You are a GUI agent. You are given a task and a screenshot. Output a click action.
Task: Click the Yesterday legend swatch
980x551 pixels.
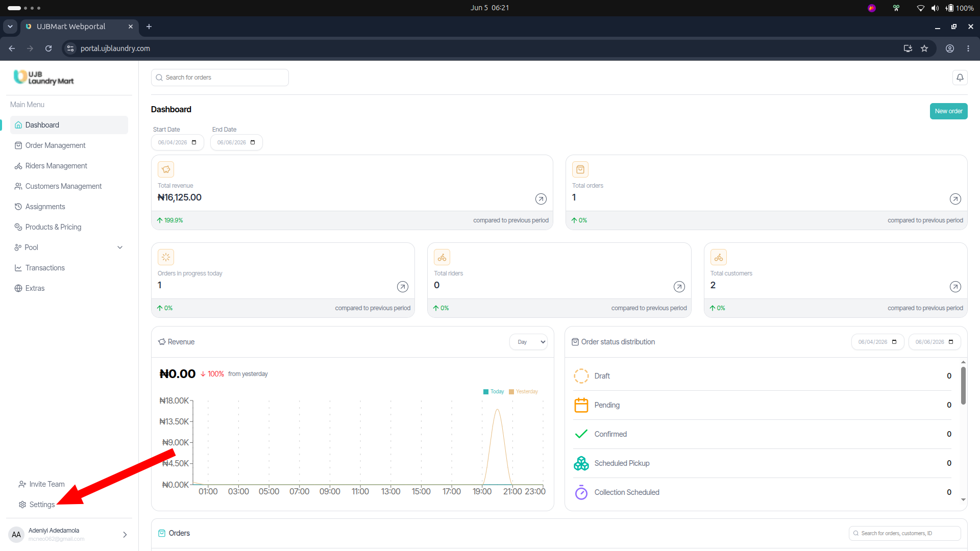pos(511,392)
